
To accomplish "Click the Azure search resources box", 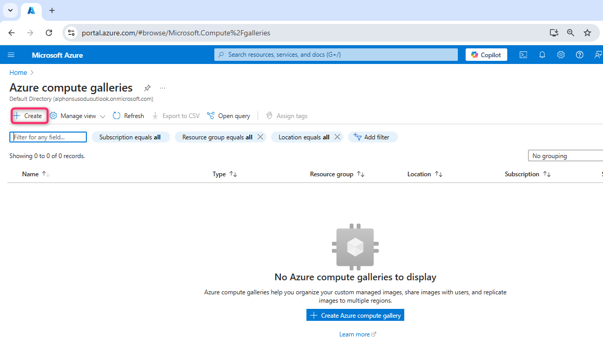I will tap(336, 55).
